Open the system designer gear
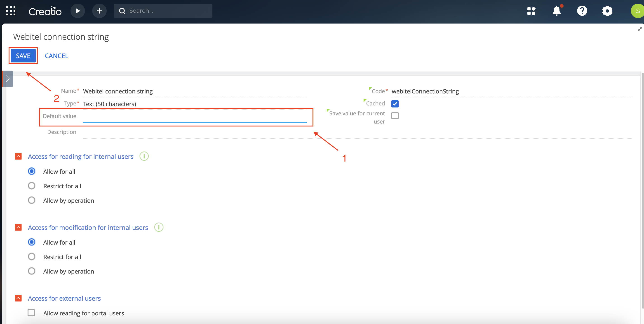The height and width of the screenshot is (324, 644). tap(607, 11)
